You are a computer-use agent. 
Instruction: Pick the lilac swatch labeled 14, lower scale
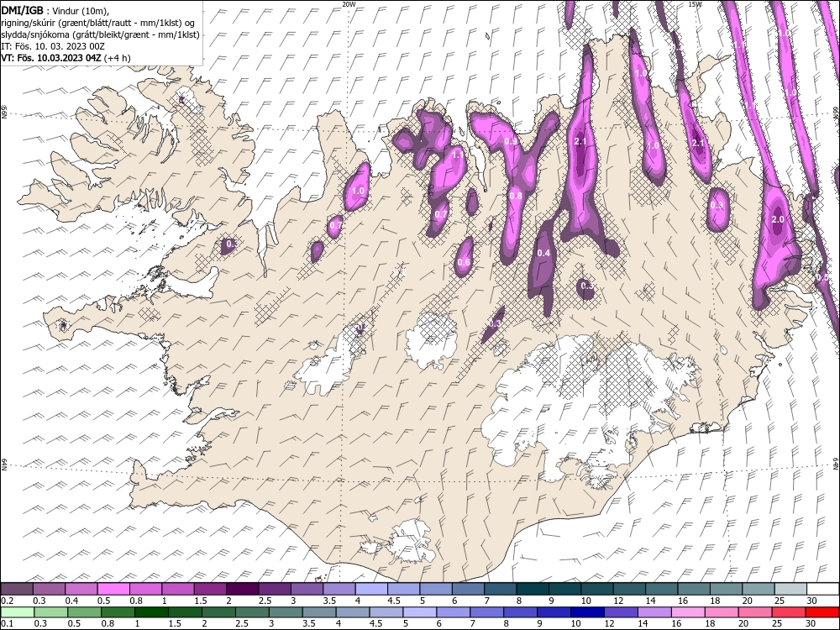655,612
